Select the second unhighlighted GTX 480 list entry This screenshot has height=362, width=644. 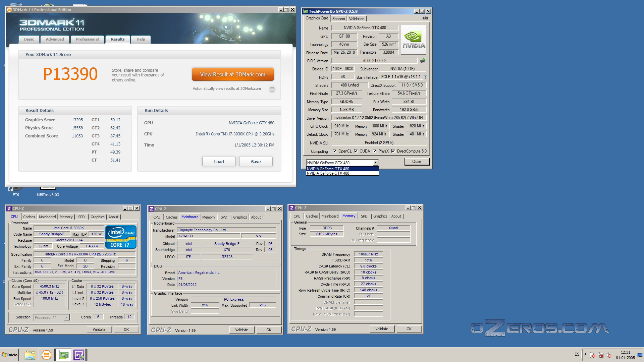[x=342, y=173]
